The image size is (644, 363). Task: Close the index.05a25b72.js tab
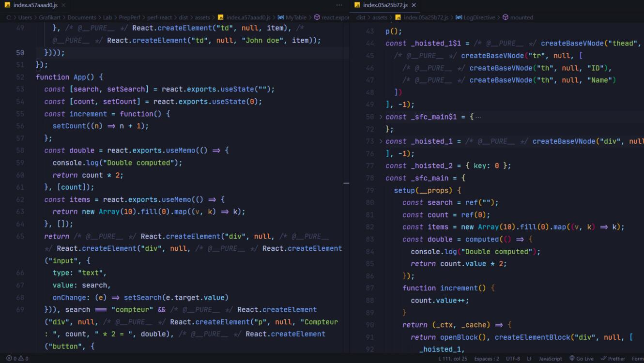click(414, 5)
